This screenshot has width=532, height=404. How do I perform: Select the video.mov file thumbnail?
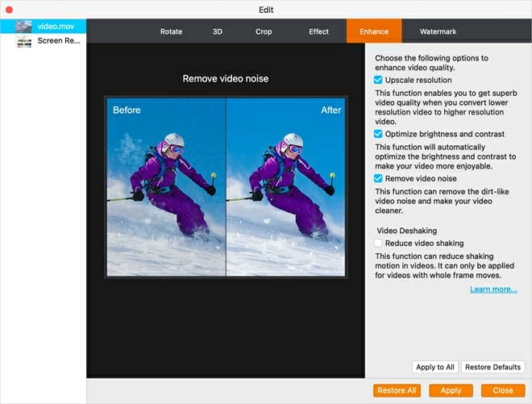pos(23,27)
